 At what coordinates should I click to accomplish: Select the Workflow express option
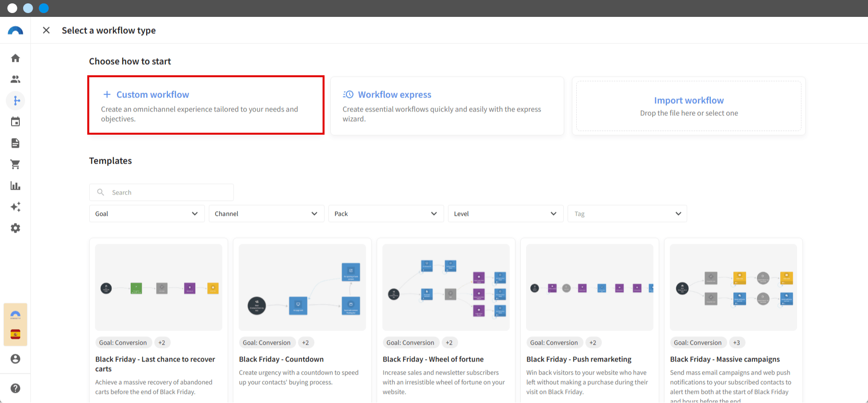pyautogui.click(x=447, y=106)
